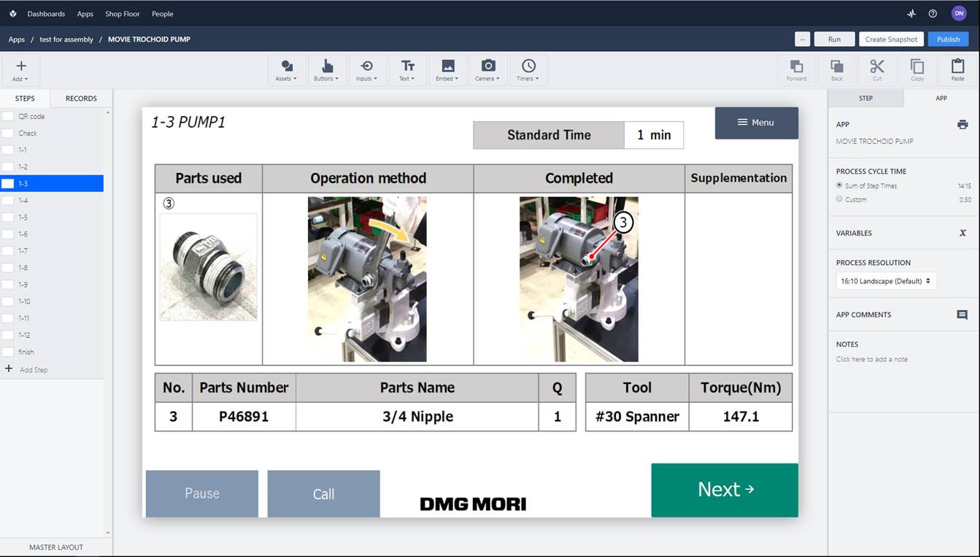The width and height of the screenshot is (980, 557).
Task: Click the Paste icon
Action: (x=957, y=69)
